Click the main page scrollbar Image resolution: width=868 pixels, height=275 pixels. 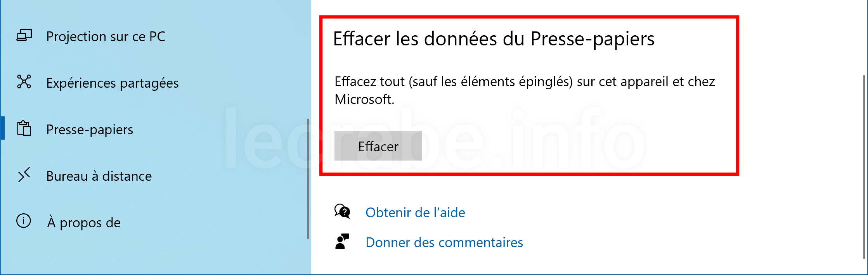click(x=864, y=167)
